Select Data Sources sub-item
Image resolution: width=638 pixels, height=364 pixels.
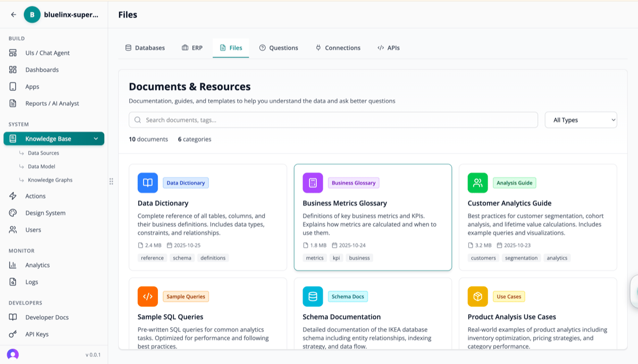(43, 153)
